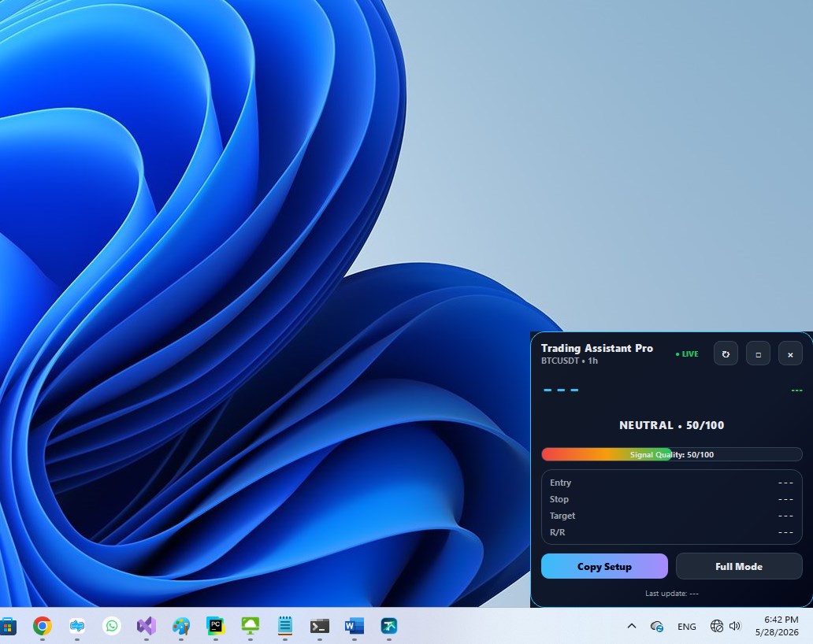The height and width of the screenshot is (644, 813).
Task: Open Google Chrome from the taskbar
Action: tap(43, 626)
